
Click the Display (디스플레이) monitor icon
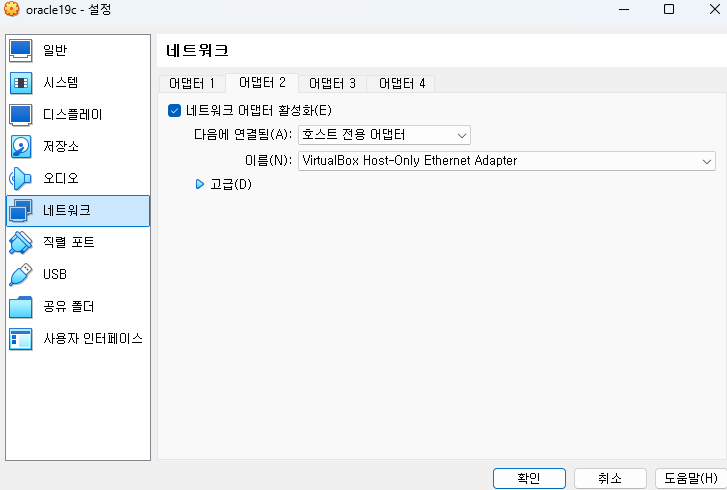[20, 115]
